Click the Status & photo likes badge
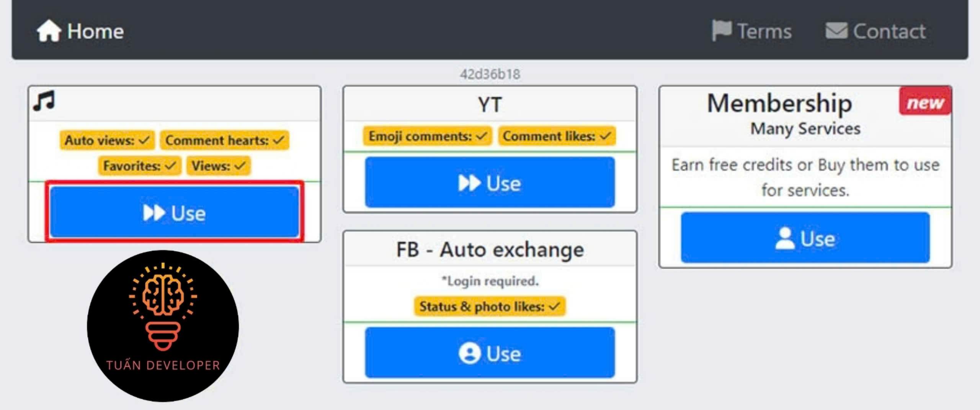This screenshot has height=410, width=980. [490, 306]
